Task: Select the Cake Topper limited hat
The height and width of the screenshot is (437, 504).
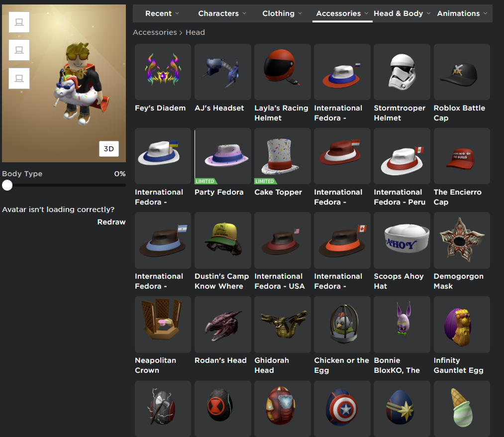Action: [x=282, y=156]
